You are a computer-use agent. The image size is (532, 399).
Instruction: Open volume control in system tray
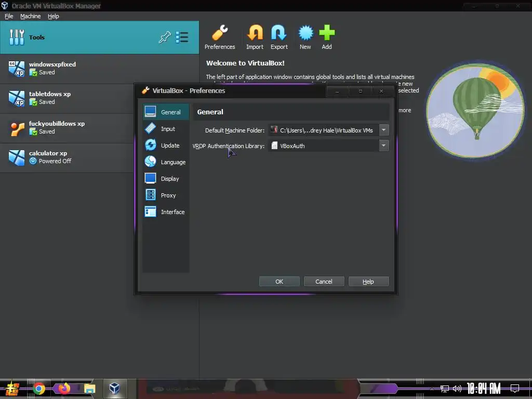457,389
